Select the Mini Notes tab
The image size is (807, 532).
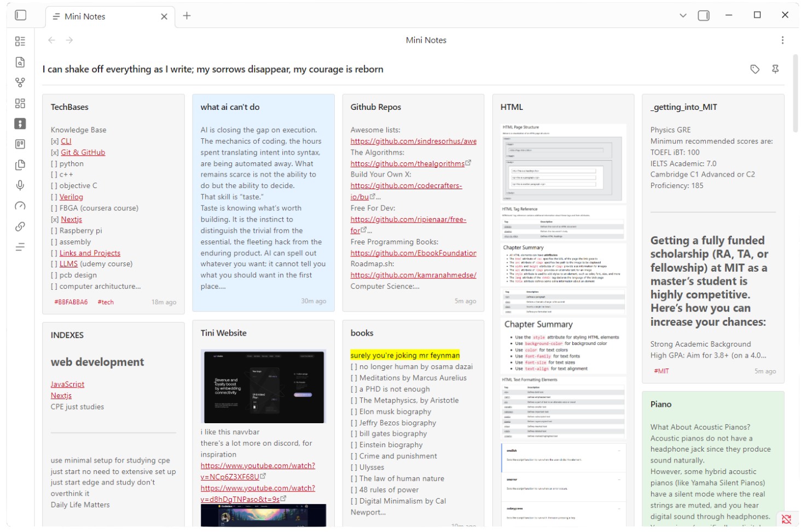110,16
